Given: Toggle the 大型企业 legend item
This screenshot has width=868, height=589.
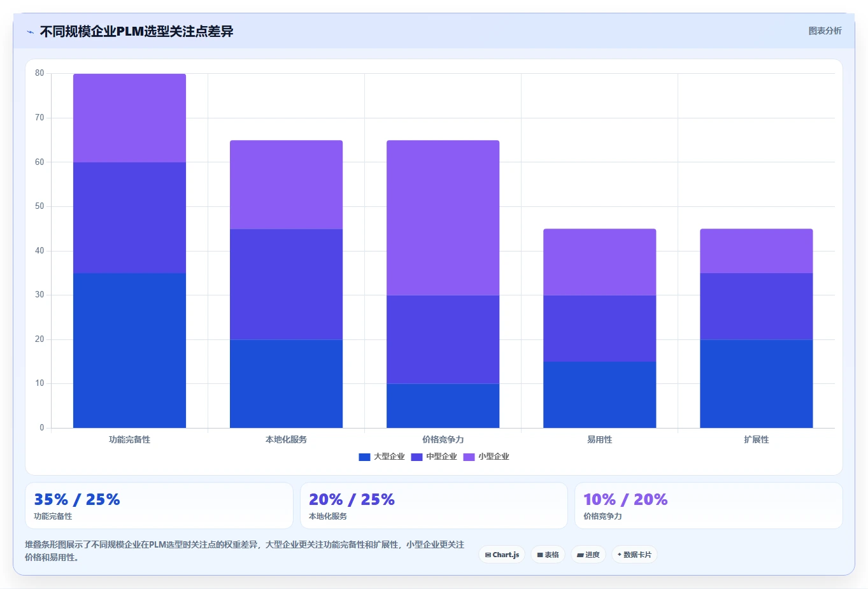Looking at the screenshot, I should (x=382, y=457).
